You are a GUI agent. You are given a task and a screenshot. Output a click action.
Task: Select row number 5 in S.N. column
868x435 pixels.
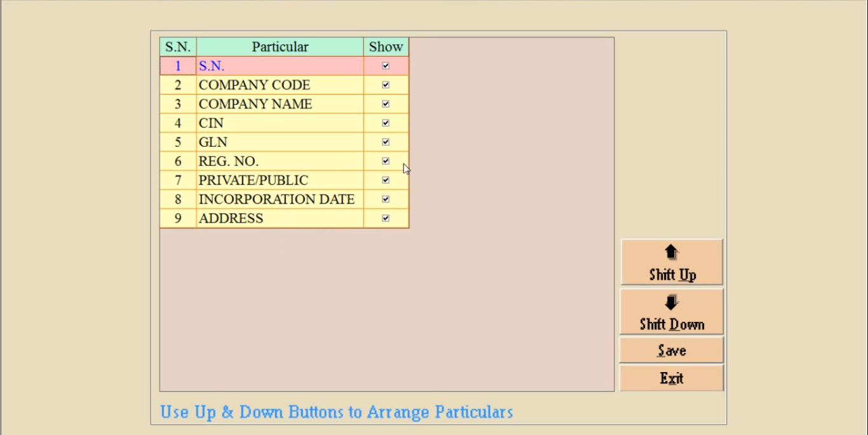[x=178, y=142]
